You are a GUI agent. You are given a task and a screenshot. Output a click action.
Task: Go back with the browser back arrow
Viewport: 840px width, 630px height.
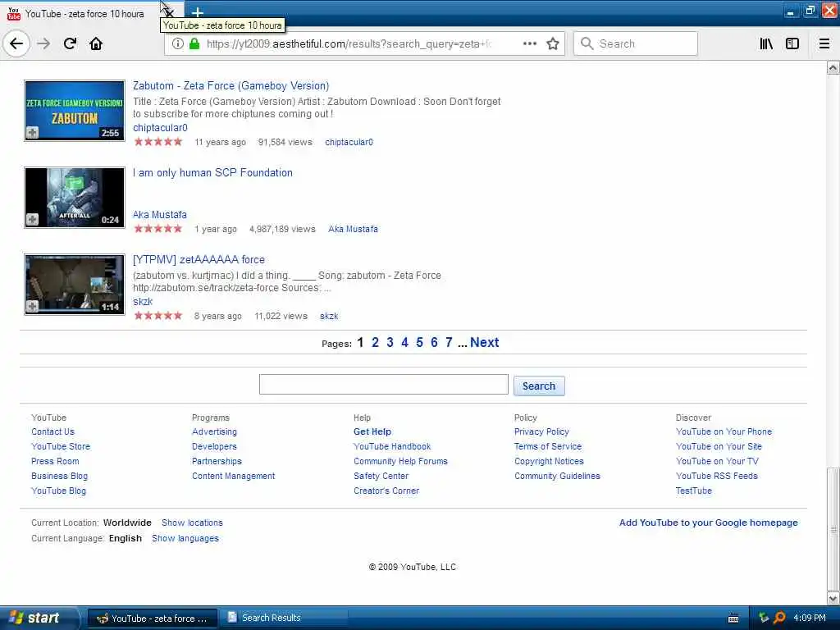16,43
